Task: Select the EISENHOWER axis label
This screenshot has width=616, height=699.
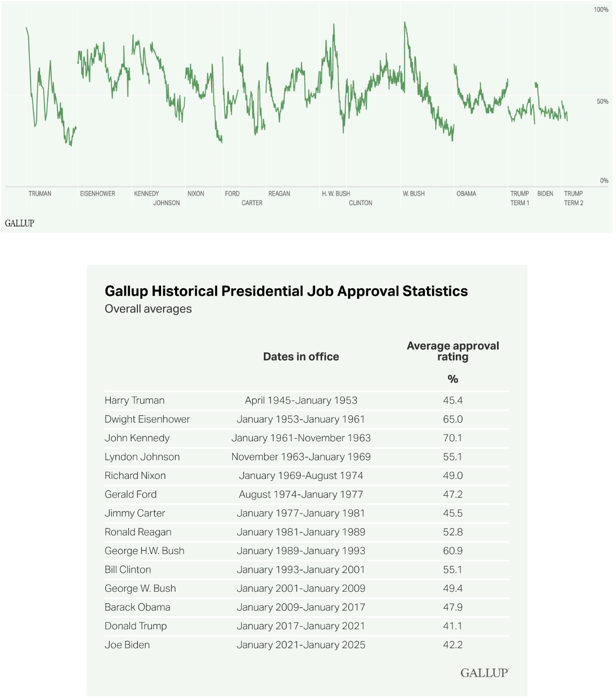Action: (x=97, y=194)
